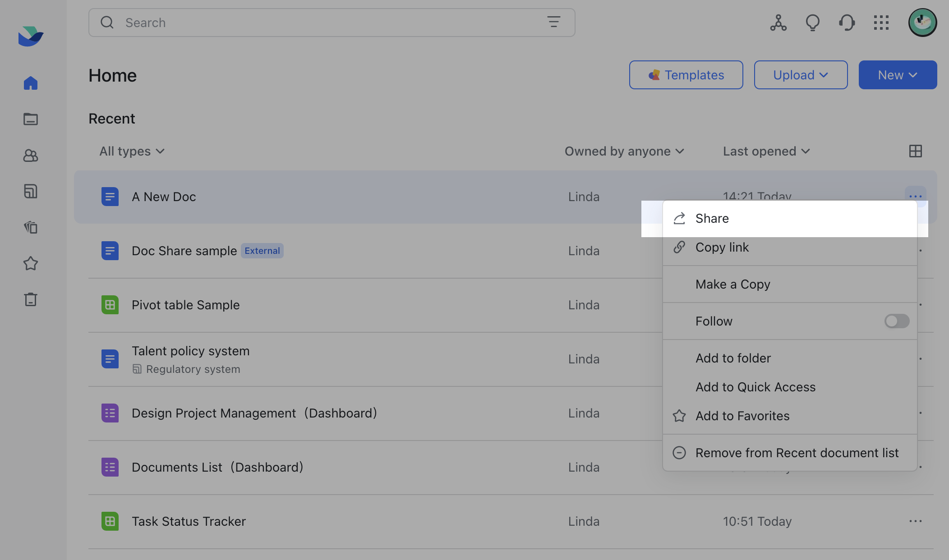Switch document list to grid view

coord(915,151)
